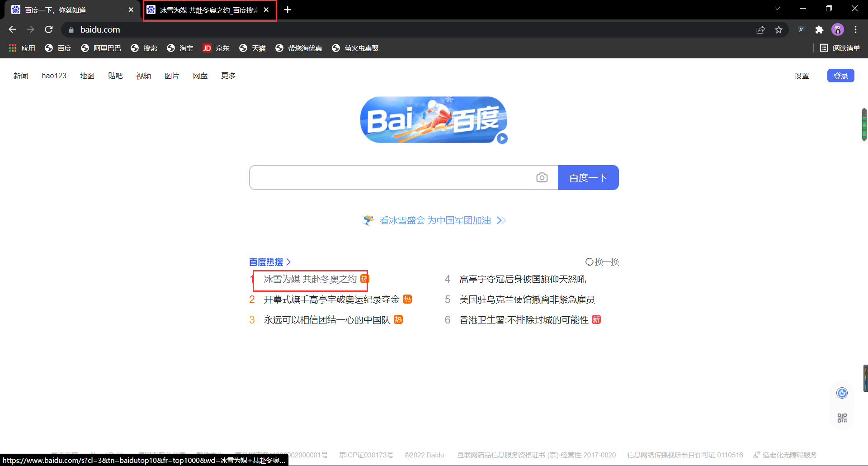
Task: Reload the page with refresh icon
Action: [49, 29]
